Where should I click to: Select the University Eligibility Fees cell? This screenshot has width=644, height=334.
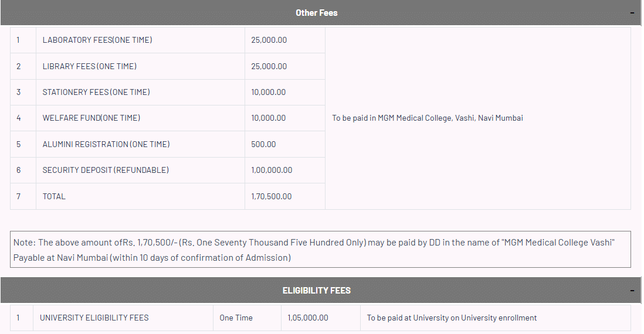click(94, 318)
